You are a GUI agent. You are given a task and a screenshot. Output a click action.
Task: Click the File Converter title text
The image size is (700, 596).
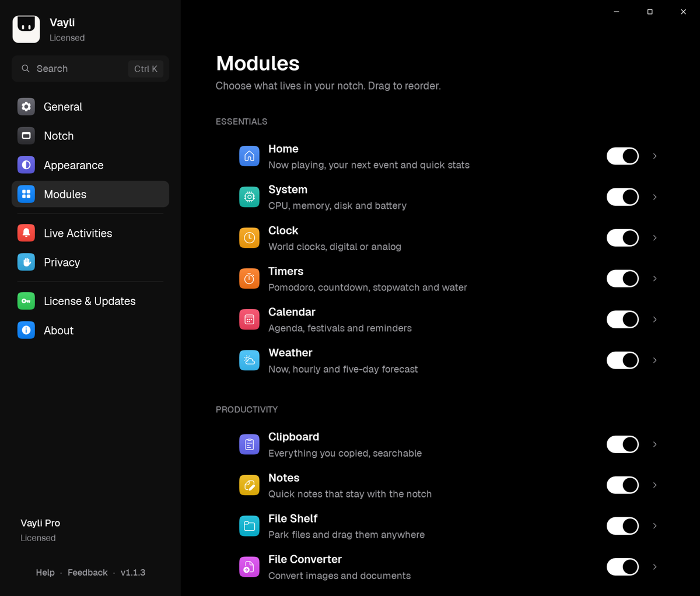[305, 559]
